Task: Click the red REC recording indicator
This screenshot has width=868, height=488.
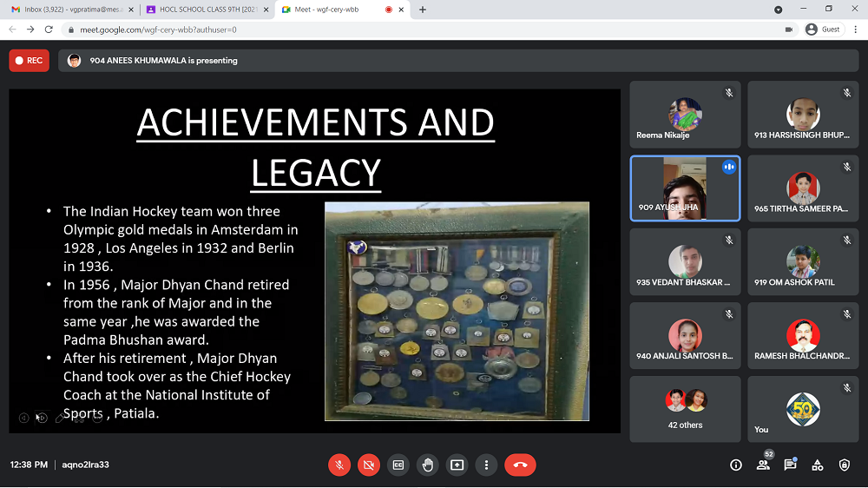Action: 30,61
